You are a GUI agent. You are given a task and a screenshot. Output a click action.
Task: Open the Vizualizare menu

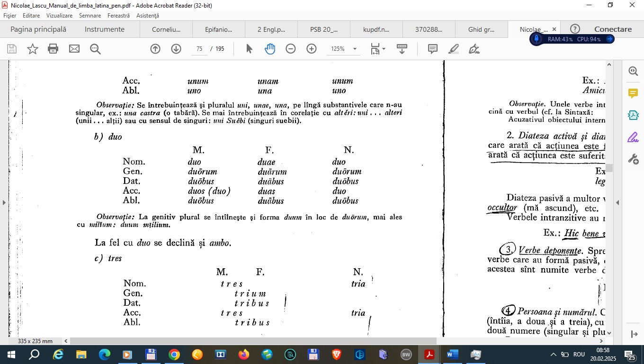pyautogui.click(x=59, y=16)
